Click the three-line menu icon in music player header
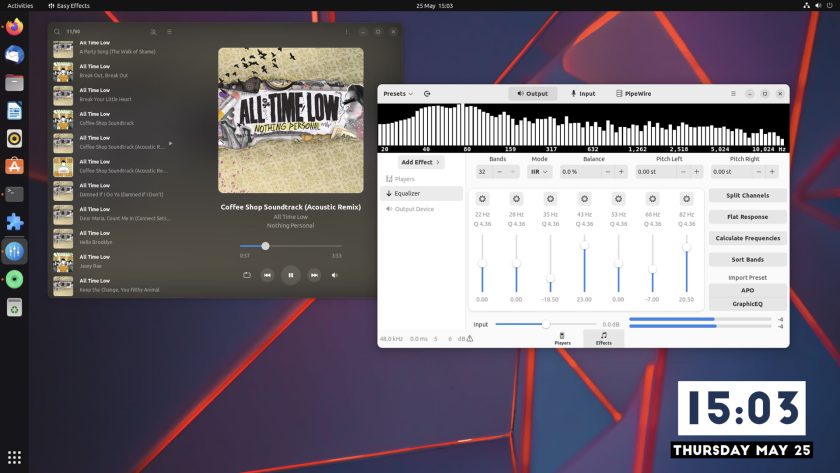The image size is (840, 473). tap(169, 32)
